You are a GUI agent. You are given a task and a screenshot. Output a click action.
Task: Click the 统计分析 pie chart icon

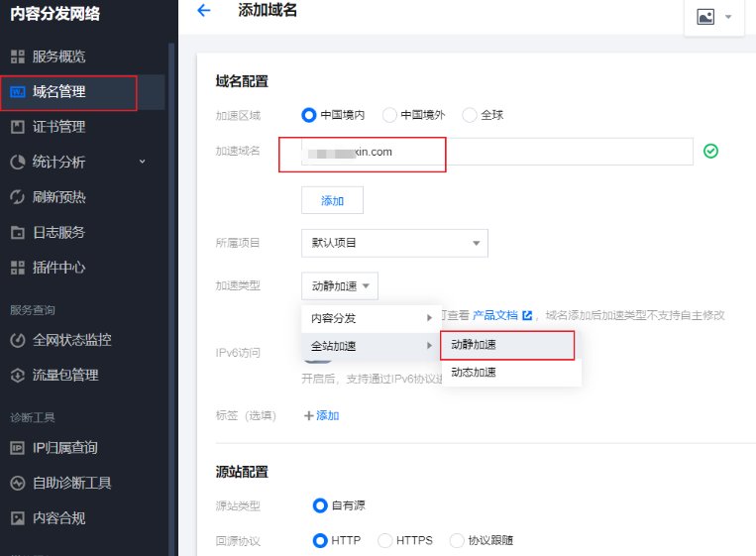(18, 162)
